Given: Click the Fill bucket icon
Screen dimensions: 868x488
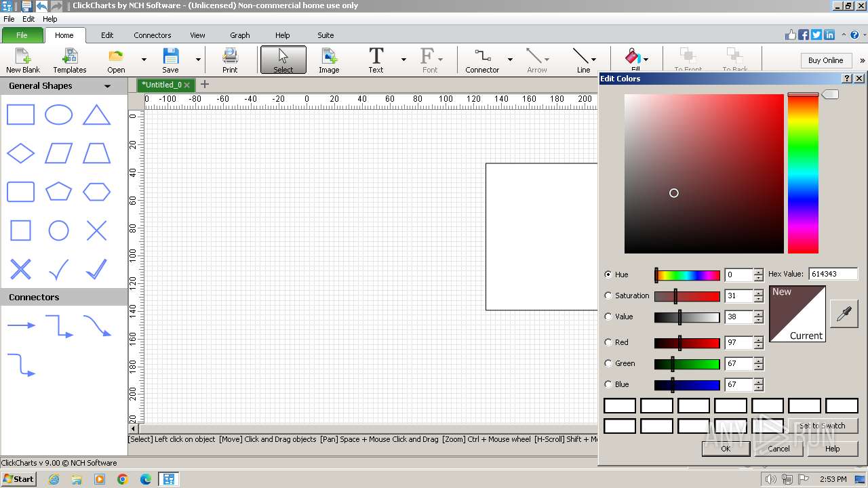Looking at the screenshot, I should point(633,58).
